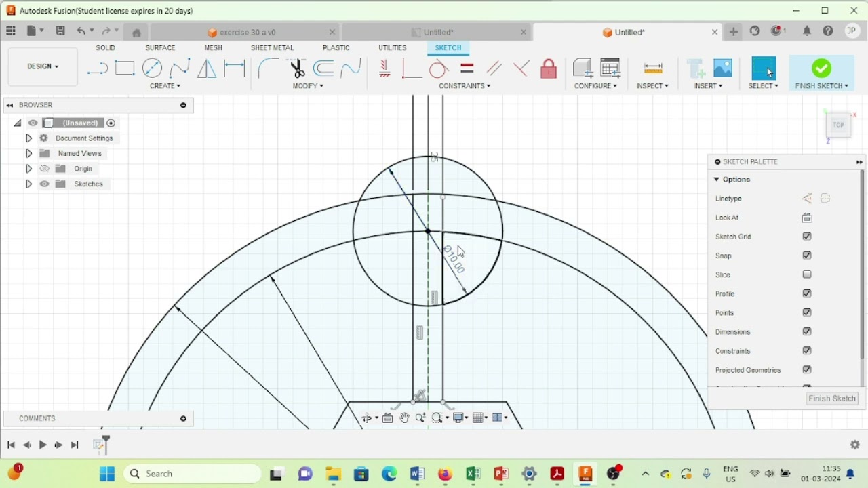Click Finish Sketch button in palette
The width and height of the screenshot is (868, 488).
tap(832, 399)
